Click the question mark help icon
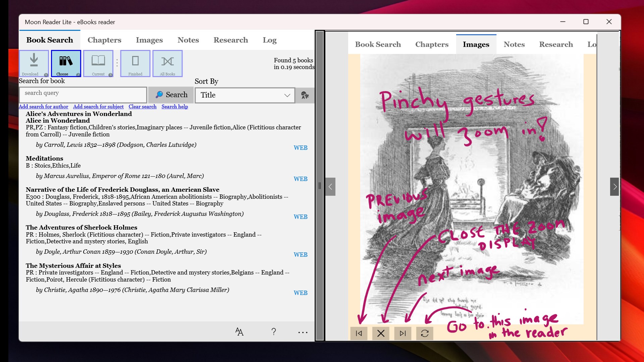This screenshot has height=362, width=644. pyautogui.click(x=274, y=332)
